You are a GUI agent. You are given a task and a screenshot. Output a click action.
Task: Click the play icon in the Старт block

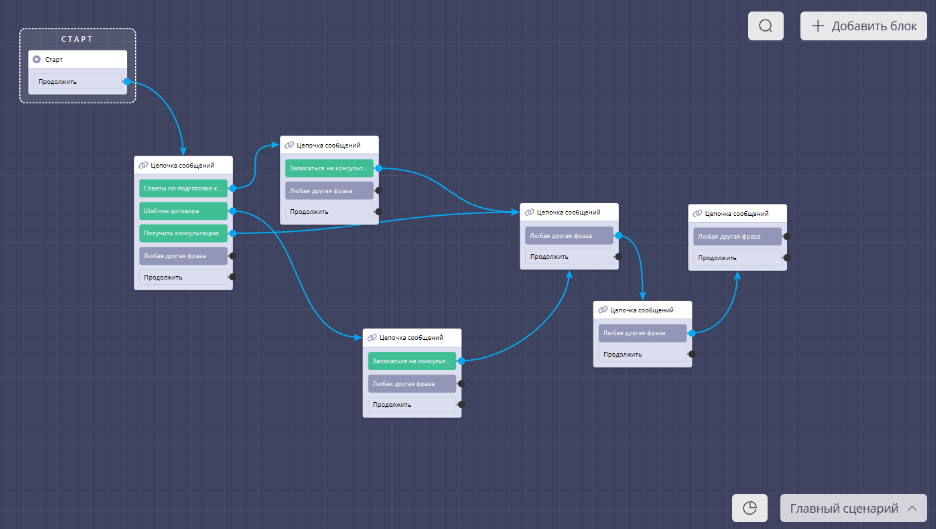[x=37, y=59]
